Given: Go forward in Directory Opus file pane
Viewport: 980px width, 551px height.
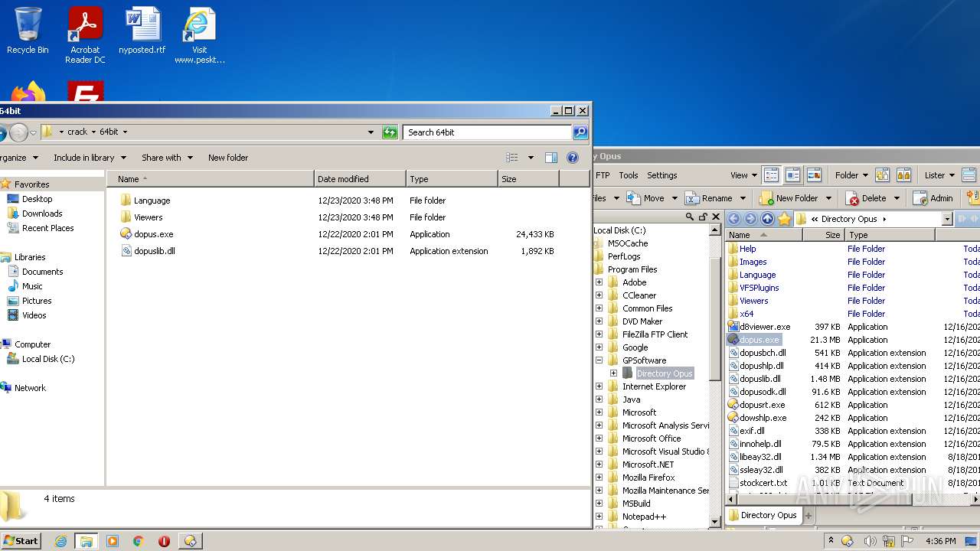Looking at the screenshot, I should [x=750, y=219].
